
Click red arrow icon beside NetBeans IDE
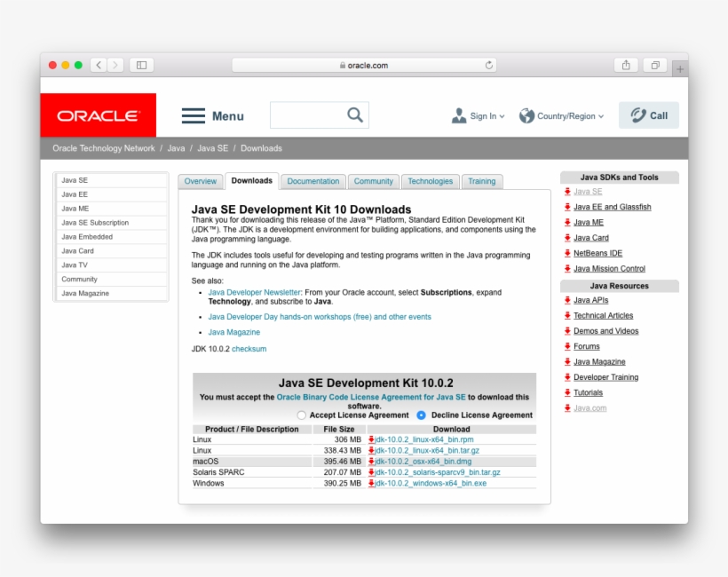(567, 253)
